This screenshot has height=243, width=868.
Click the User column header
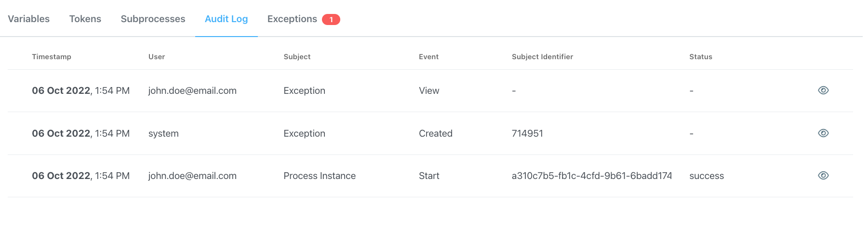coord(157,57)
